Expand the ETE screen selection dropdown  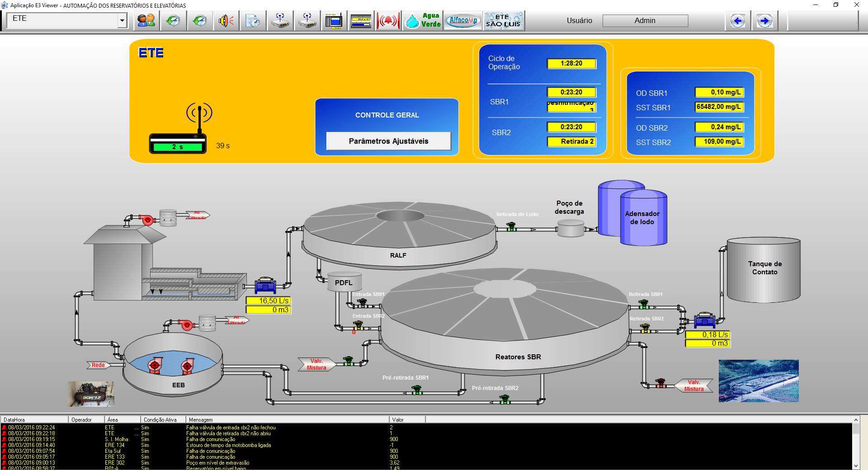[122, 20]
